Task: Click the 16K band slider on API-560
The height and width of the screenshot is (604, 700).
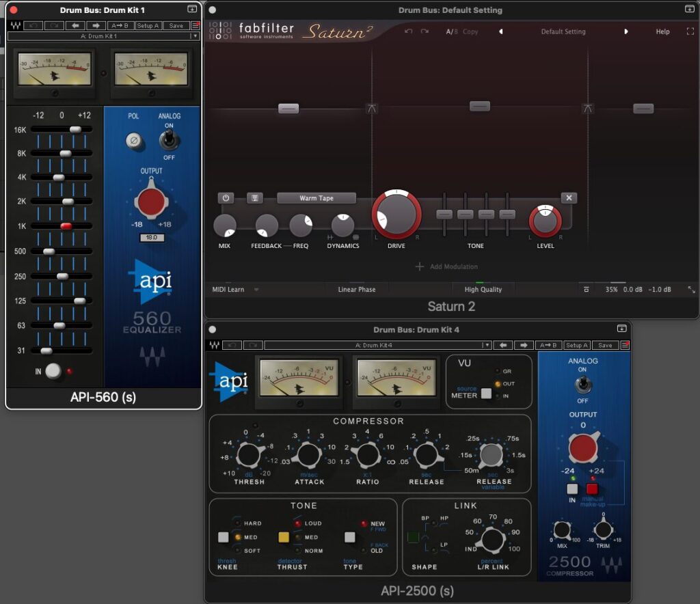Action: pyautogui.click(x=75, y=129)
